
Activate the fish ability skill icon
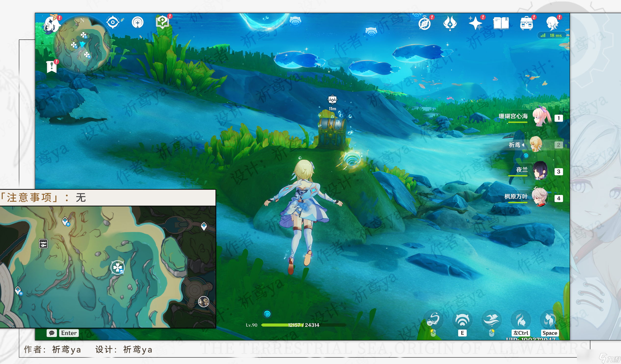tap(433, 320)
